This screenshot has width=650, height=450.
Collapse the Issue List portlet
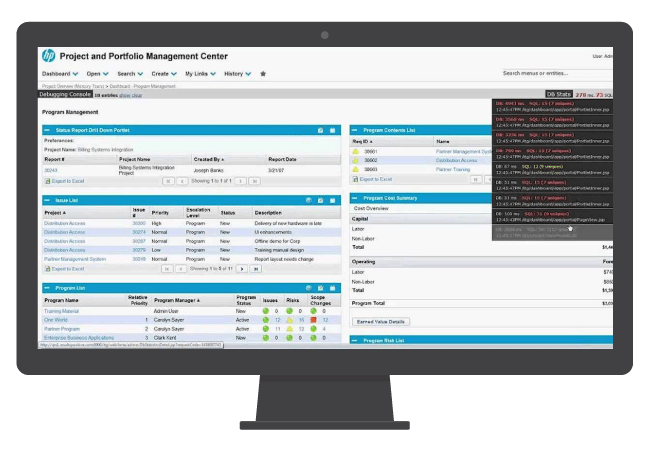(47, 200)
